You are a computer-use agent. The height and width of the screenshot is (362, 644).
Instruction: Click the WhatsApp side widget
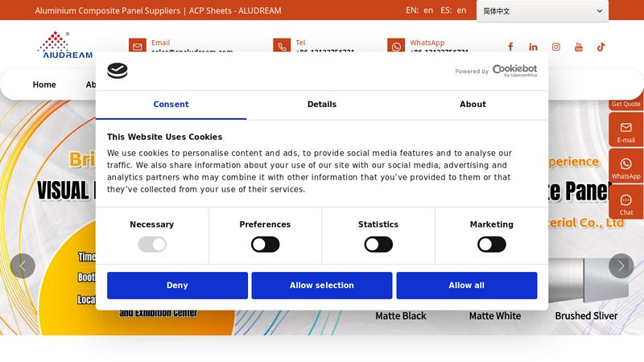pyautogui.click(x=626, y=166)
